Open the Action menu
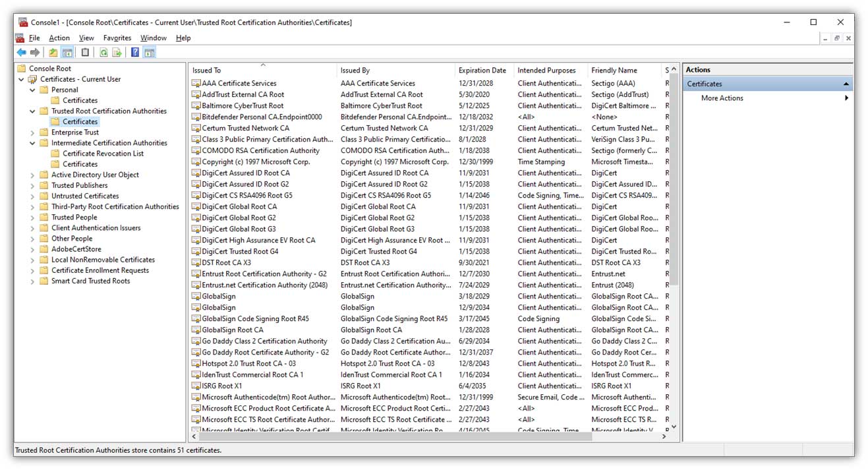 (59, 38)
